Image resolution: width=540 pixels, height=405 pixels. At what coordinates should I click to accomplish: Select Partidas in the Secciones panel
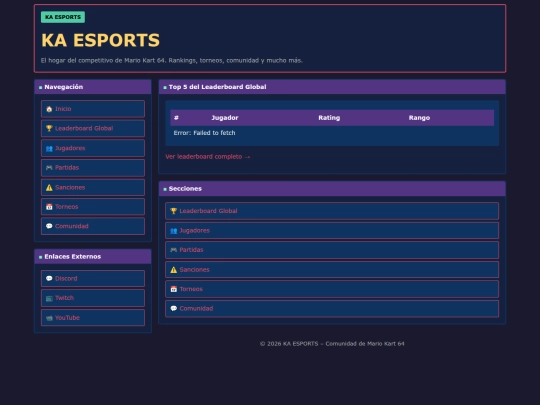coord(332,250)
